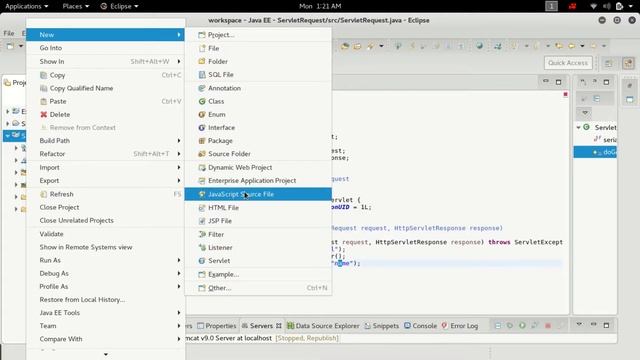Image resolution: width=640 pixels, height=360 pixels.
Task: Expand the Show In submenu
Action: coord(105,61)
